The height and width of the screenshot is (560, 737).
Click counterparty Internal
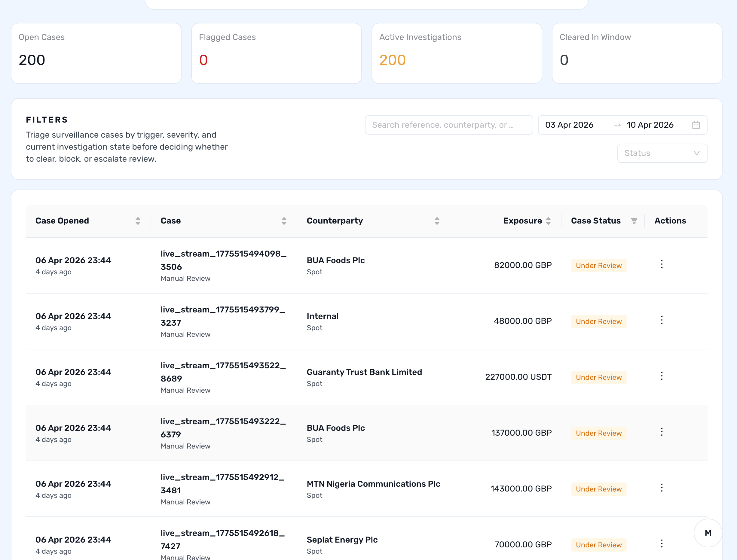(x=323, y=316)
